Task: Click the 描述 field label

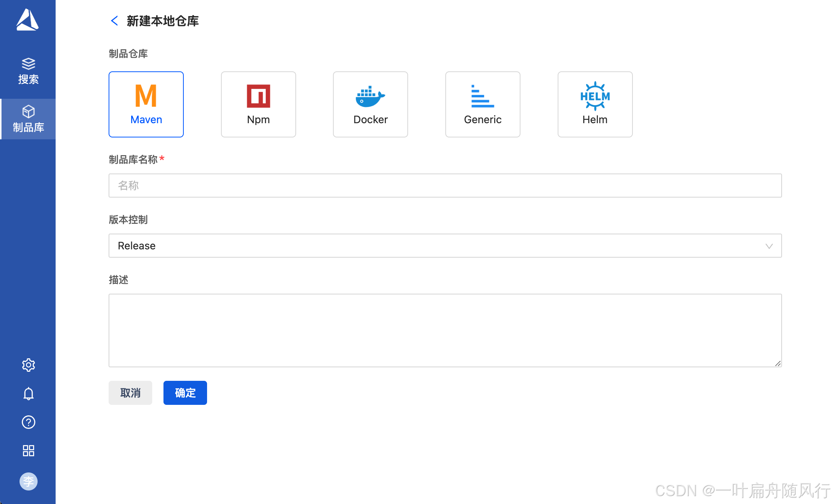Action: [x=119, y=280]
